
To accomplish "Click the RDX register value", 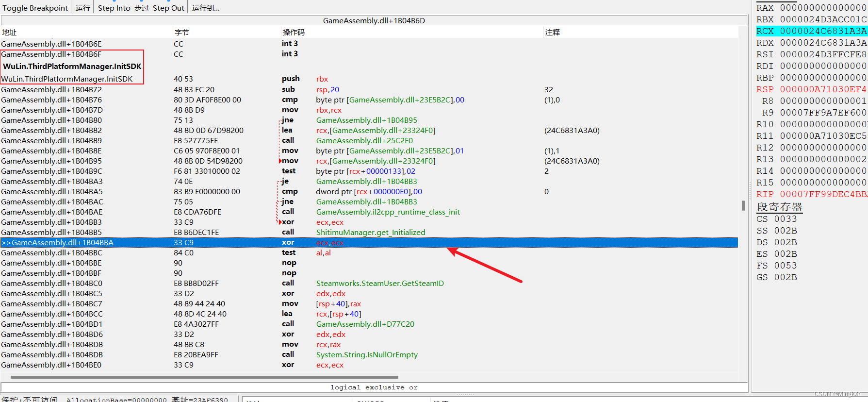I will (x=823, y=43).
